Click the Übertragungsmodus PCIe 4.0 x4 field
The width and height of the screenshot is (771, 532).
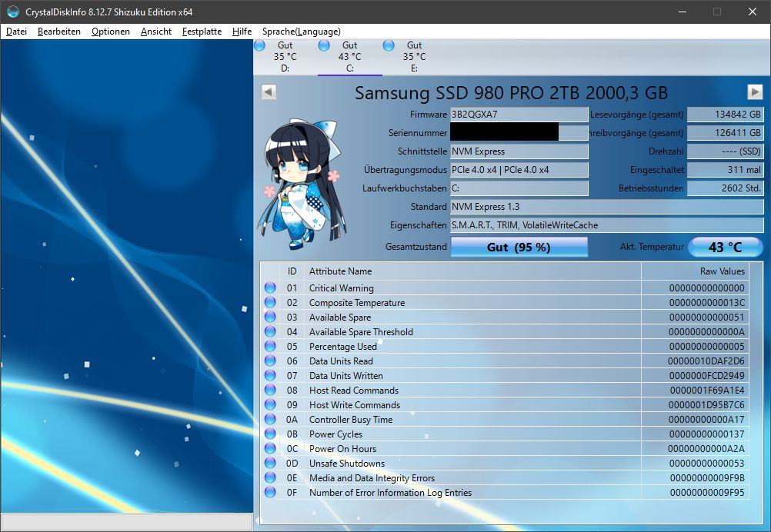[x=519, y=170]
